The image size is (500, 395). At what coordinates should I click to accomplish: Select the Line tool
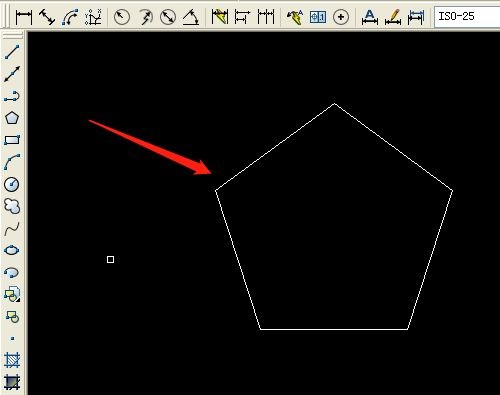12,52
